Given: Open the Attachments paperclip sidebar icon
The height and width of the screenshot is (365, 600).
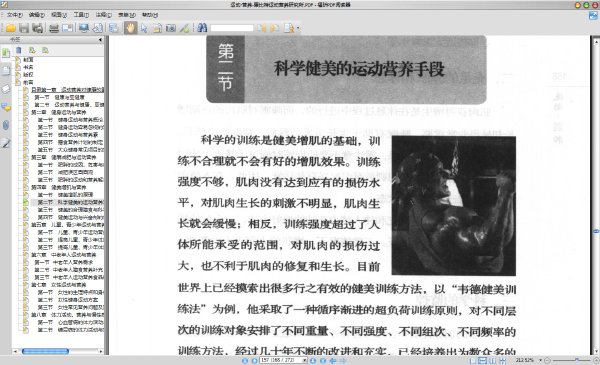Looking at the screenshot, I should click(x=6, y=125).
